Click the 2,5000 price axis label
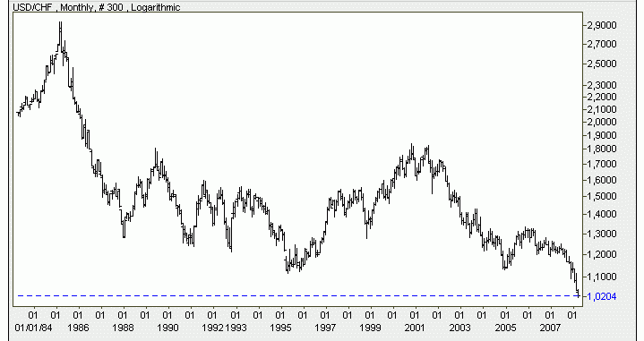Viewport: 644px width, 341px height. (x=602, y=64)
